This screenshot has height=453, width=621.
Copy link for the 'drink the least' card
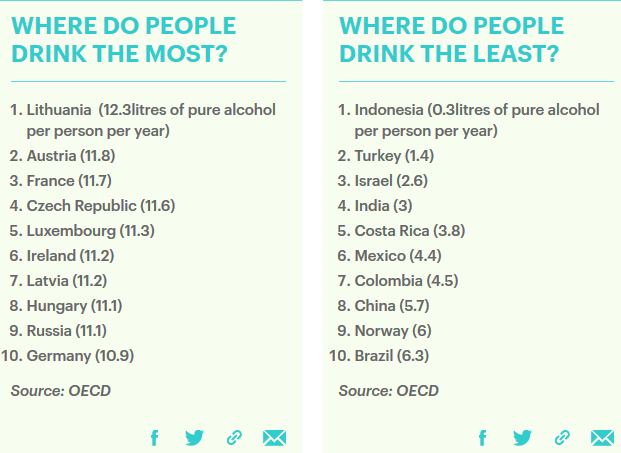(562, 437)
